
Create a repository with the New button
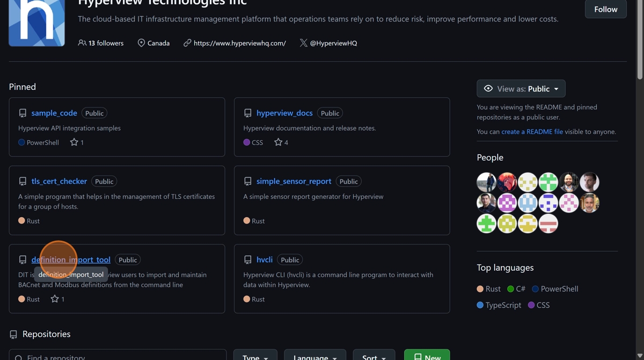[427, 357]
